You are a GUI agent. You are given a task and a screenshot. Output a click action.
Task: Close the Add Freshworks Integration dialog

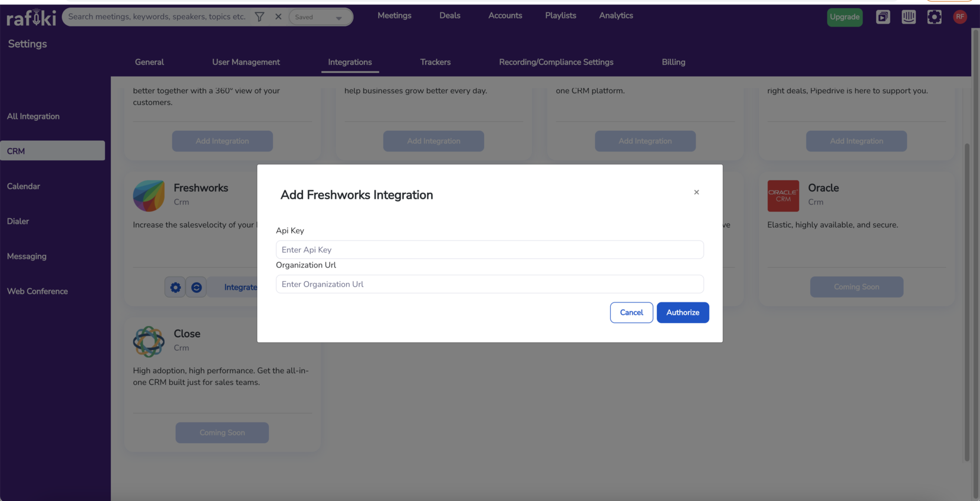click(696, 192)
